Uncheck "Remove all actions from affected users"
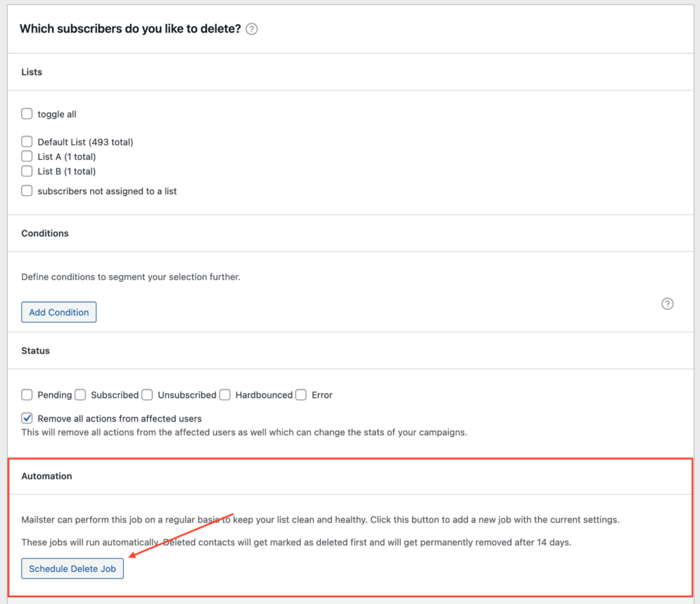This screenshot has height=604, width=700. tap(27, 418)
